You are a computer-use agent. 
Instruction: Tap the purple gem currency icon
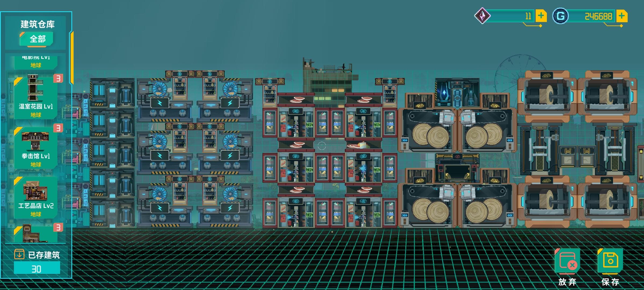[482, 16]
